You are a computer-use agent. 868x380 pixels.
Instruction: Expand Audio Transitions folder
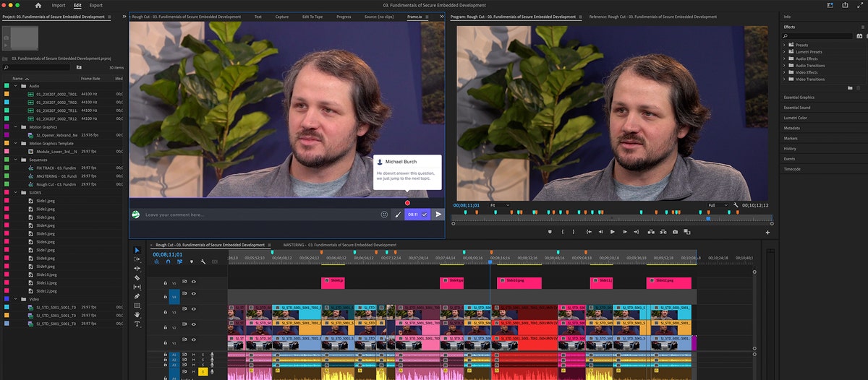pyautogui.click(x=784, y=66)
